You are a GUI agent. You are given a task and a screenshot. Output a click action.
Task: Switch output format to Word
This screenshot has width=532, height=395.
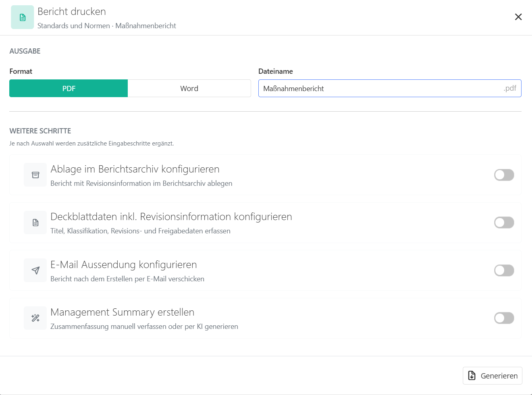point(189,88)
